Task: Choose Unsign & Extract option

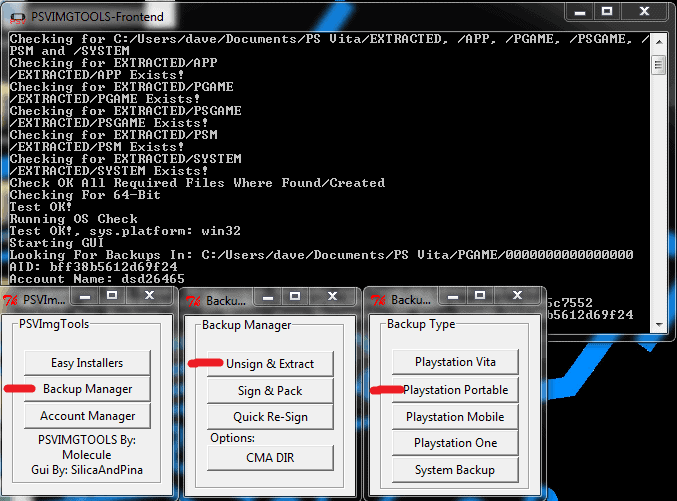Action: [x=270, y=364]
